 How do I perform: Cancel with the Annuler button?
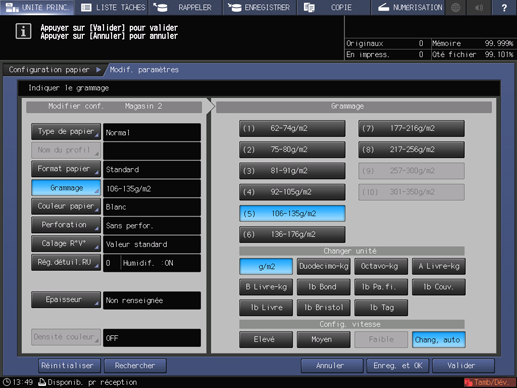(332, 366)
